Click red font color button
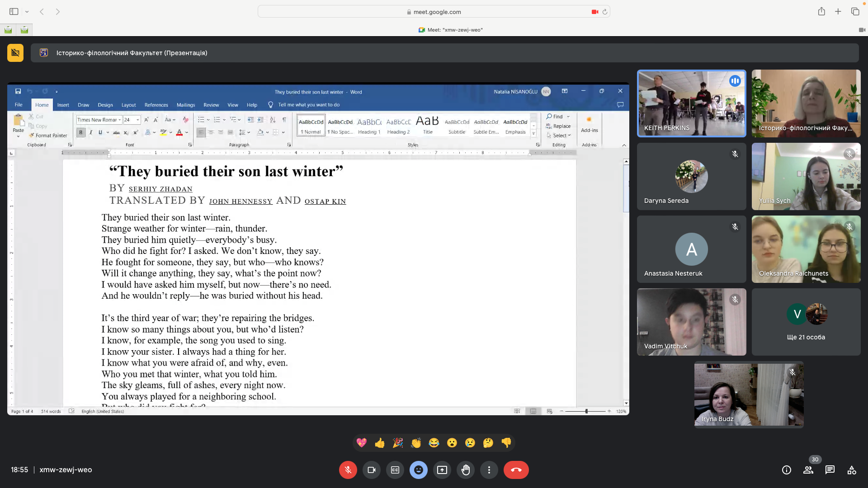 [179, 132]
